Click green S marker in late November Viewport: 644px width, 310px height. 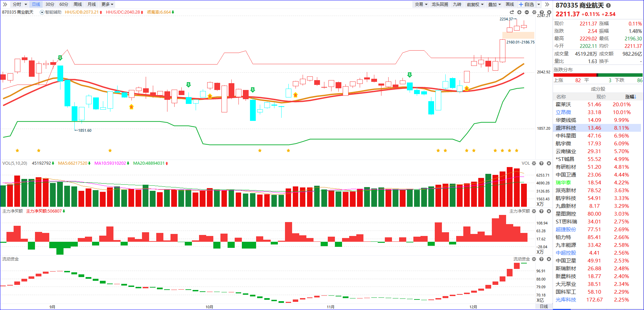click(x=410, y=75)
